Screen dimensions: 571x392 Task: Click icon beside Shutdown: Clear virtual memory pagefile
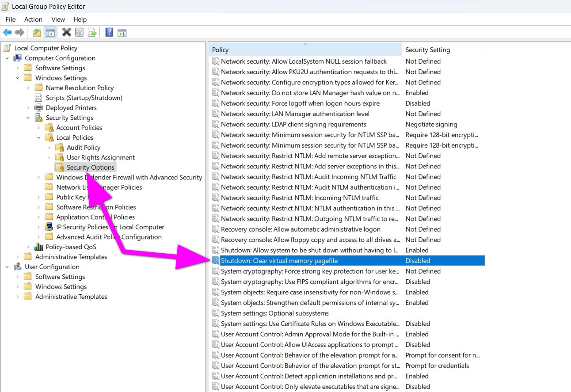[x=216, y=261]
